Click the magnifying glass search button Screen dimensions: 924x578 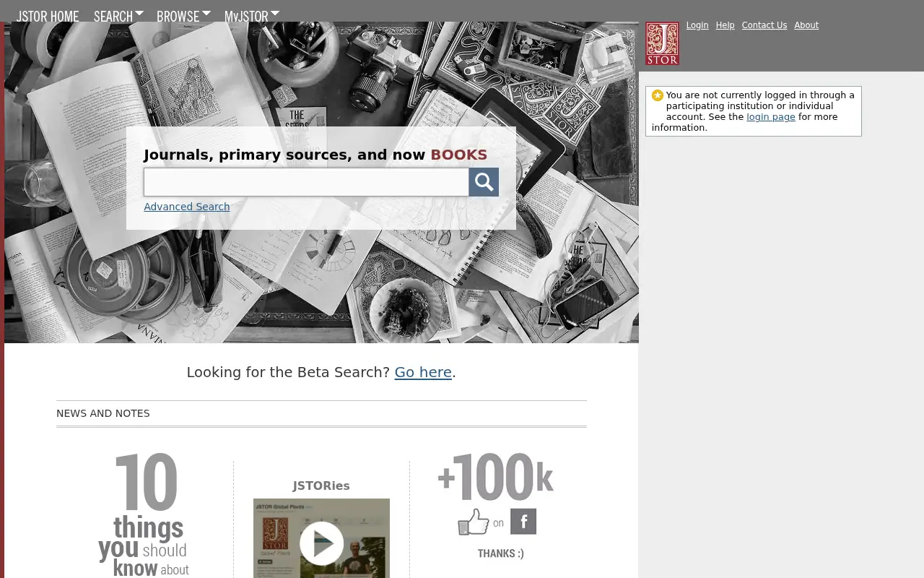point(484,182)
